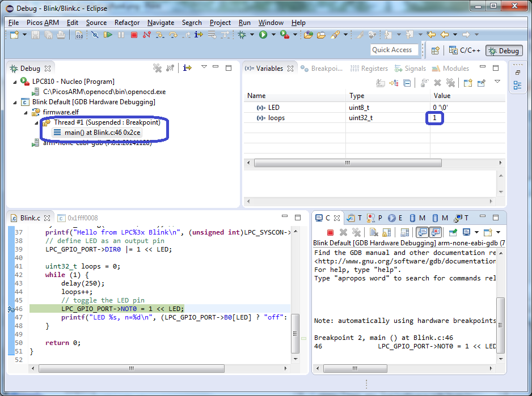Toggle Show Type Names in Variables view

click(381, 83)
